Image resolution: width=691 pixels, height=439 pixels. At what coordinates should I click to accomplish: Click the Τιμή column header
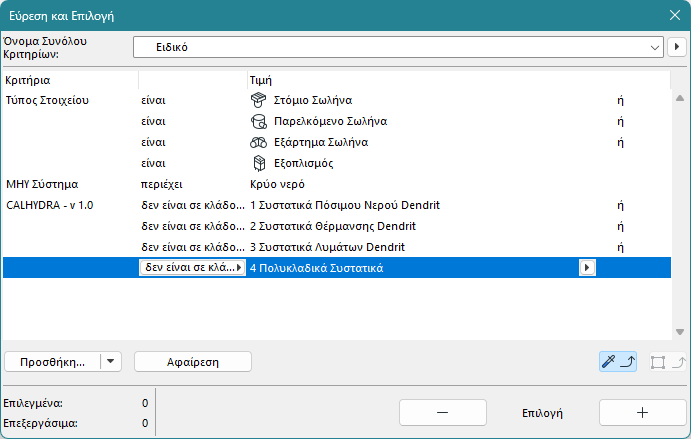(x=261, y=80)
